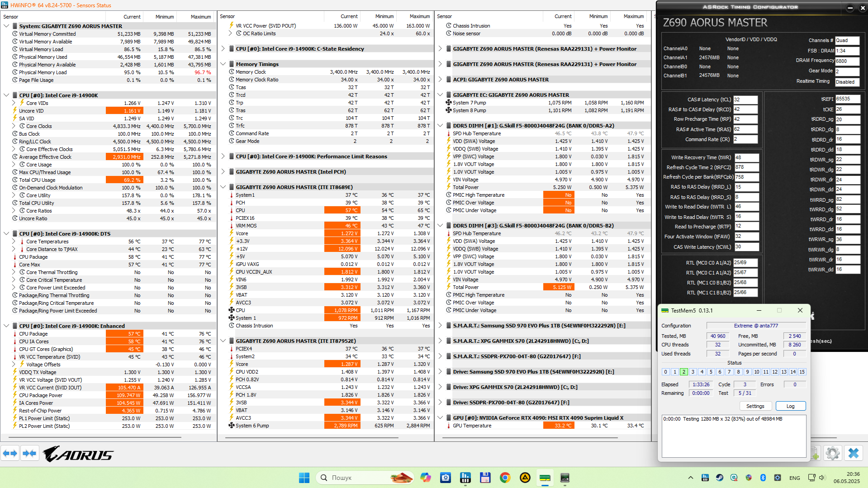Open the volume control in system tray
Image resolution: width=868 pixels, height=488 pixels.
pyautogui.click(x=822, y=478)
